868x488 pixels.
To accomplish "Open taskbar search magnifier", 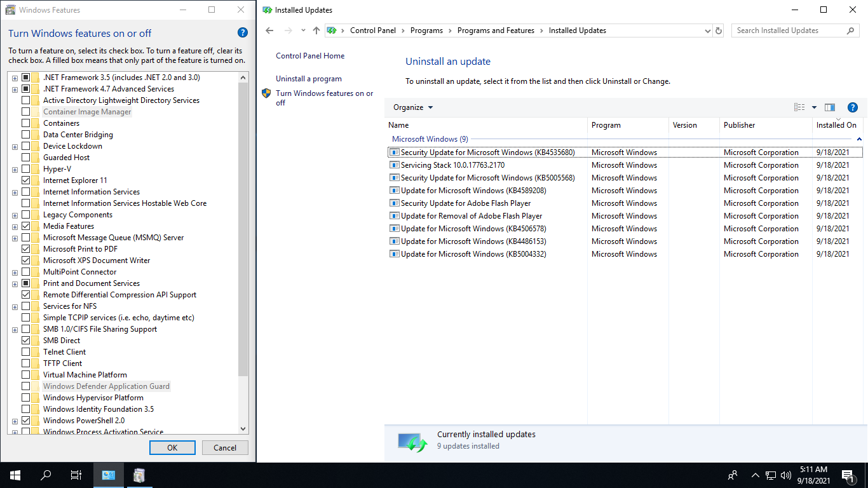I will [x=46, y=475].
